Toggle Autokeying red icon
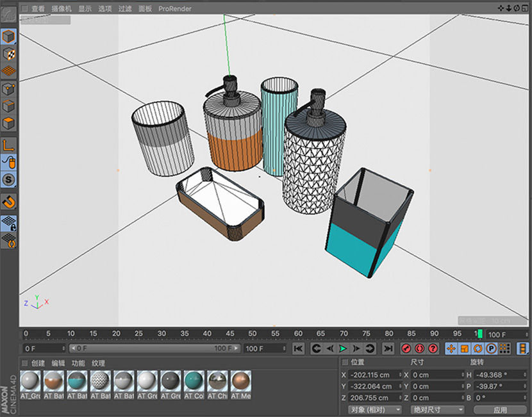Viewport: 532px width, 417px height. pyautogui.click(x=419, y=348)
